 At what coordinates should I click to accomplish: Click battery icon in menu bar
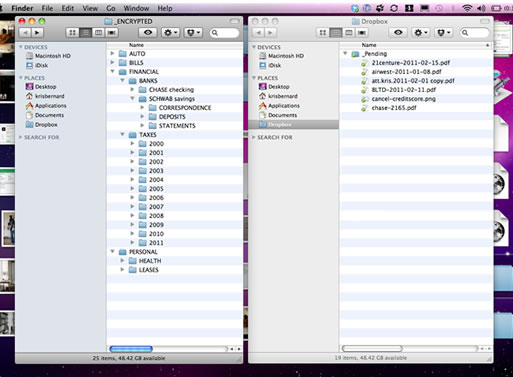tap(496, 8)
